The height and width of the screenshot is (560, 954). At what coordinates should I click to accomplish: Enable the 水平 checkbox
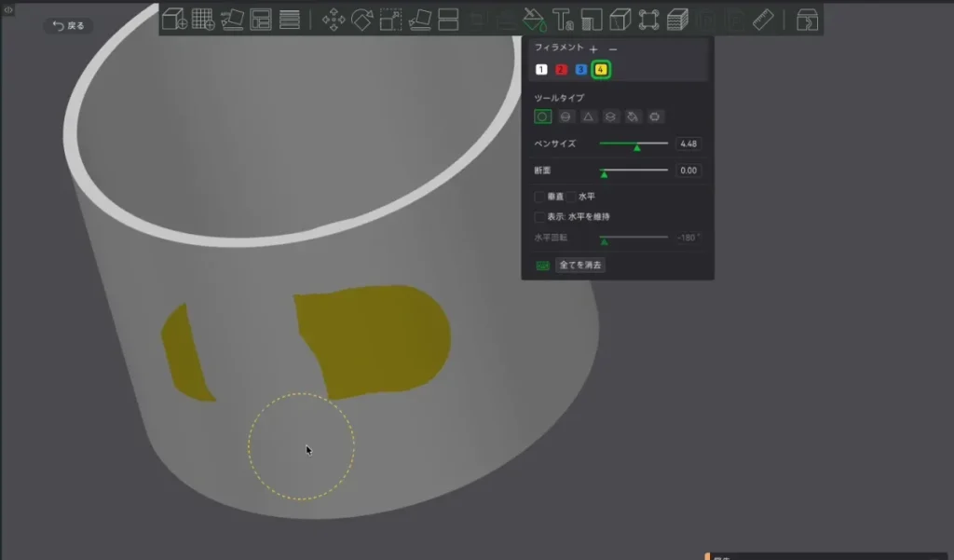571,197
